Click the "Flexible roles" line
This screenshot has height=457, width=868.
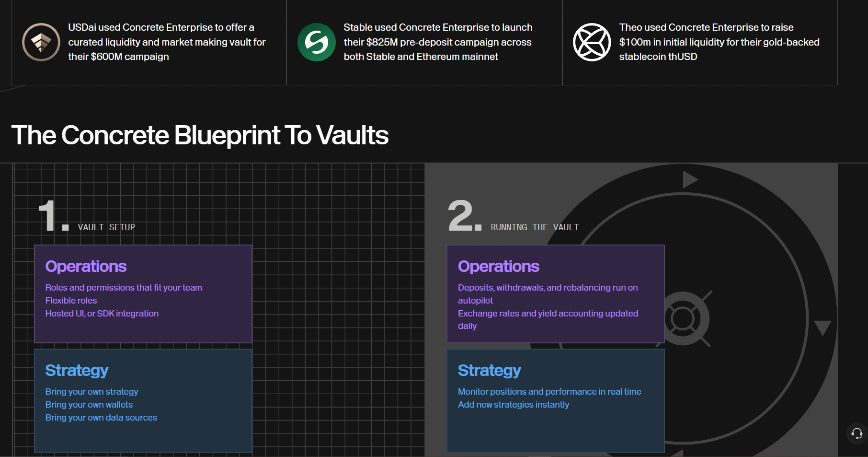[x=71, y=301]
